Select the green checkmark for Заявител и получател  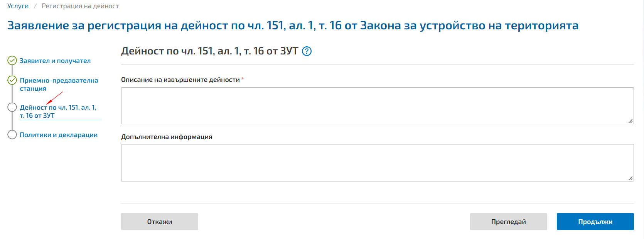coord(12,60)
